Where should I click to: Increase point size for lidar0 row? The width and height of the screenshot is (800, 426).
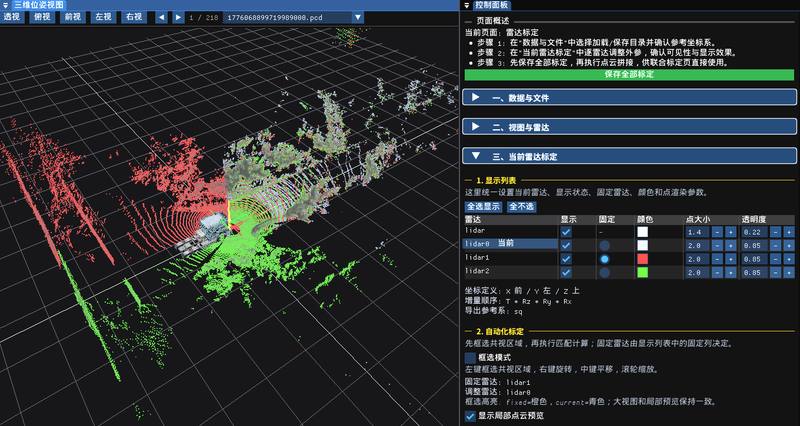coord(730,245)
